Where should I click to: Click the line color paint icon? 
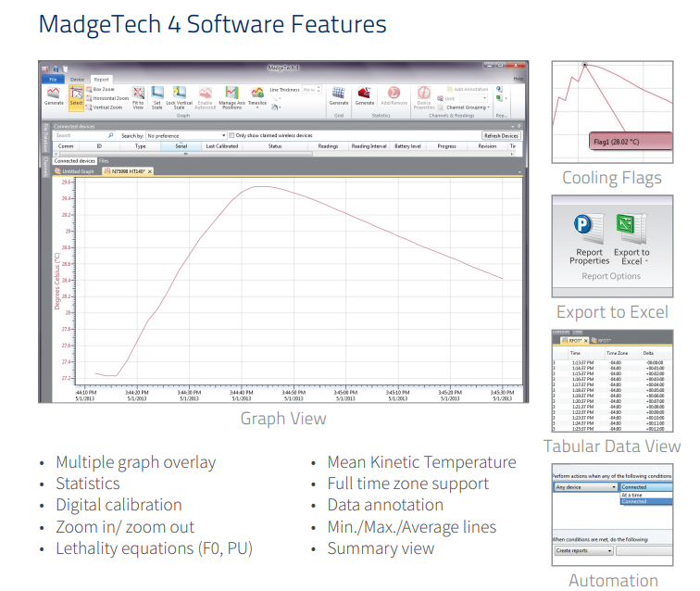tap(275, 107)
